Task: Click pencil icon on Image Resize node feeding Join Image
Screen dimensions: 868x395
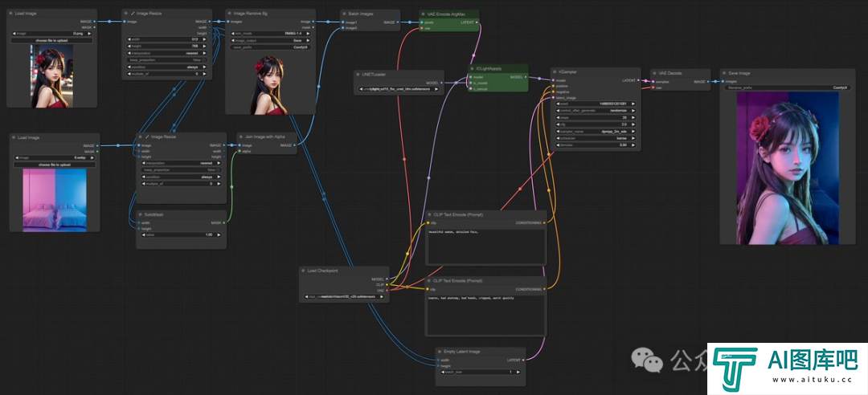Action: coord(147,136)
